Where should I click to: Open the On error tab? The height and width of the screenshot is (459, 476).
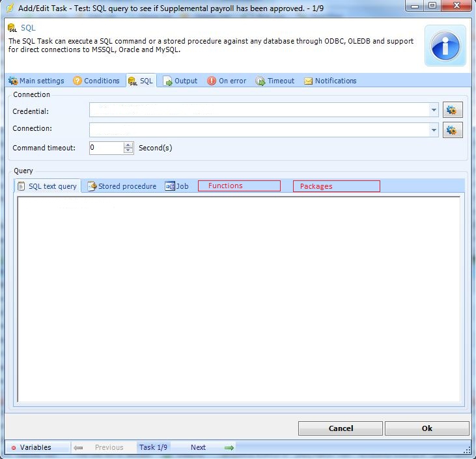[227, 81]
